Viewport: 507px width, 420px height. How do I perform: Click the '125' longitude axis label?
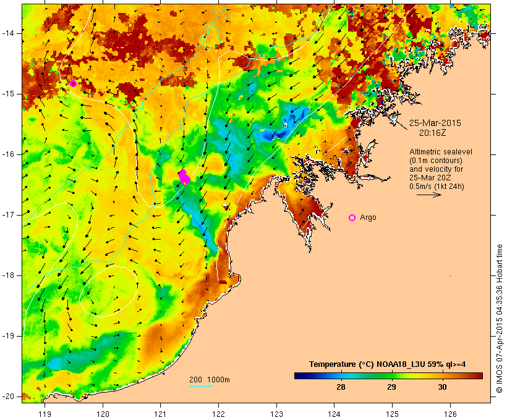(x=392, y=414)
